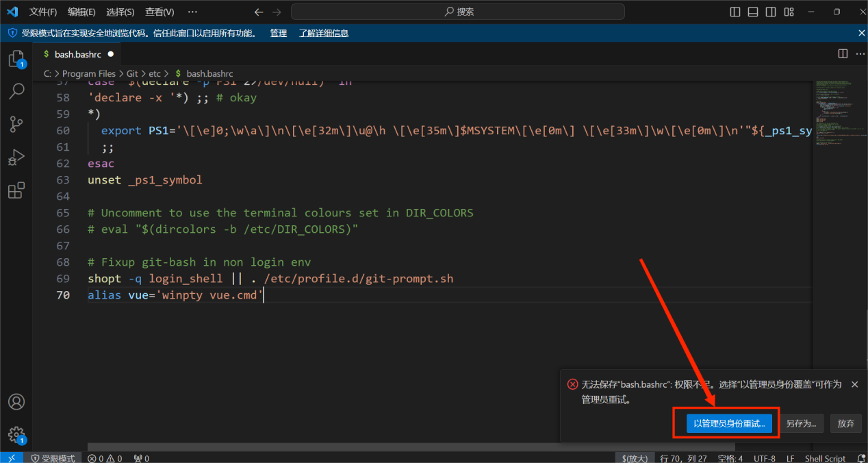Open the Source Control view
The width and height of the screenshot is (868, 463).
(16, 124)
